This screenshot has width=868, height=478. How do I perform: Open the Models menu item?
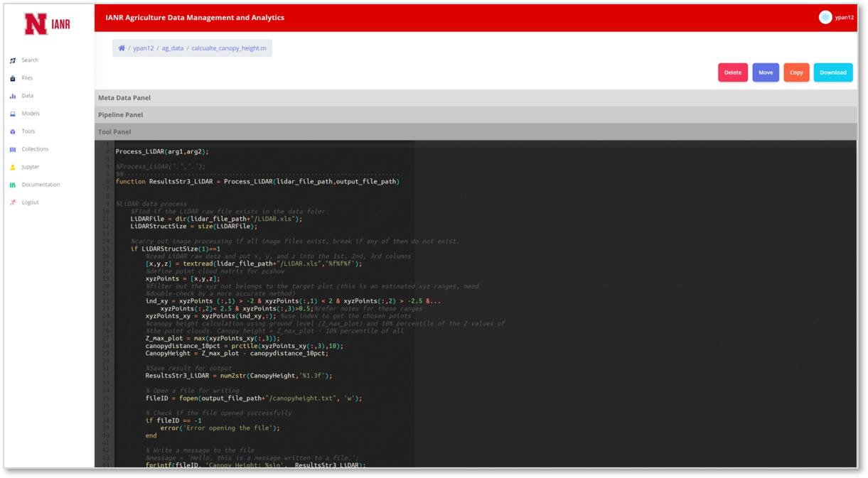31,114
